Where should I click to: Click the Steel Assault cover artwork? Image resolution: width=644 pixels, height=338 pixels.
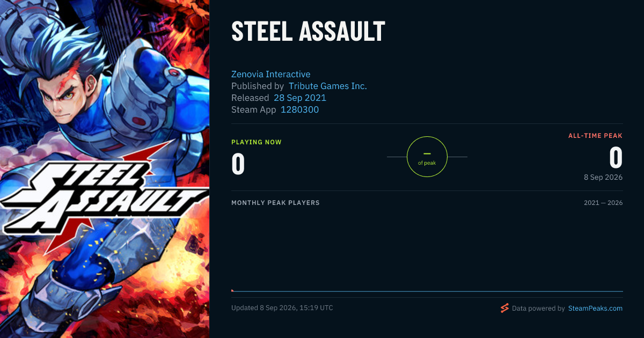tap(105, 169)
